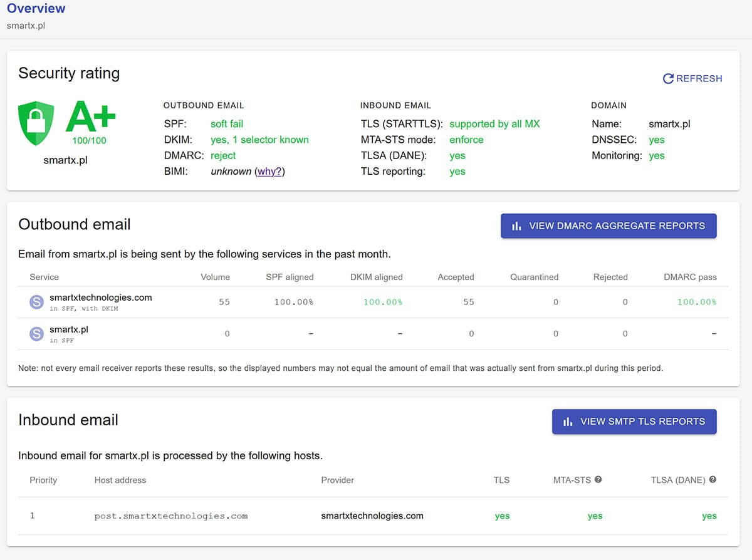Click the MTA-STS help question mark icon
752x560 pixels.
[598, 480]
